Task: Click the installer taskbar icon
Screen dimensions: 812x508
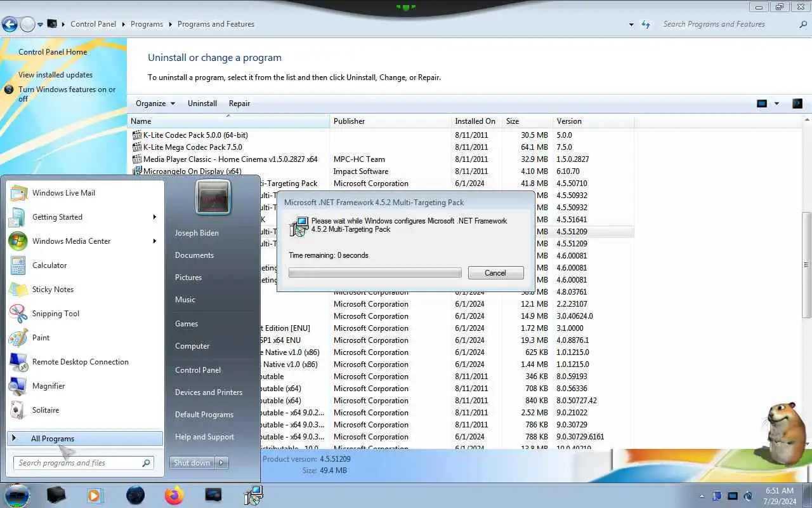Action: click(254, 495)
